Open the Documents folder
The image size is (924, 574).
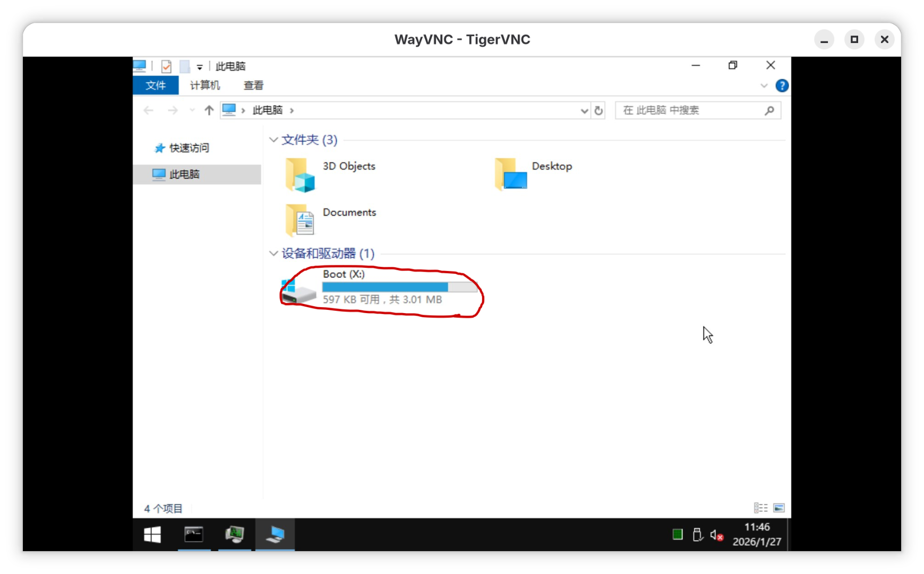pos(300,220)
